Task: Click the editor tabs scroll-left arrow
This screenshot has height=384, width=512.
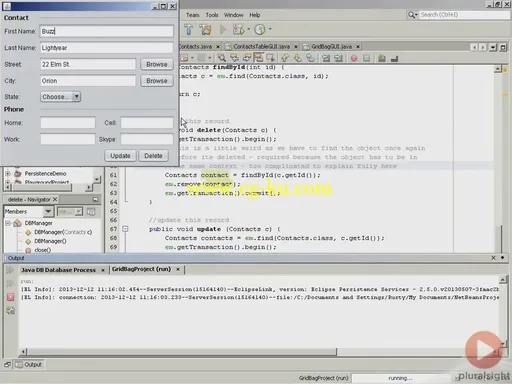Action: pyautogui.click(x=474, y=47)
